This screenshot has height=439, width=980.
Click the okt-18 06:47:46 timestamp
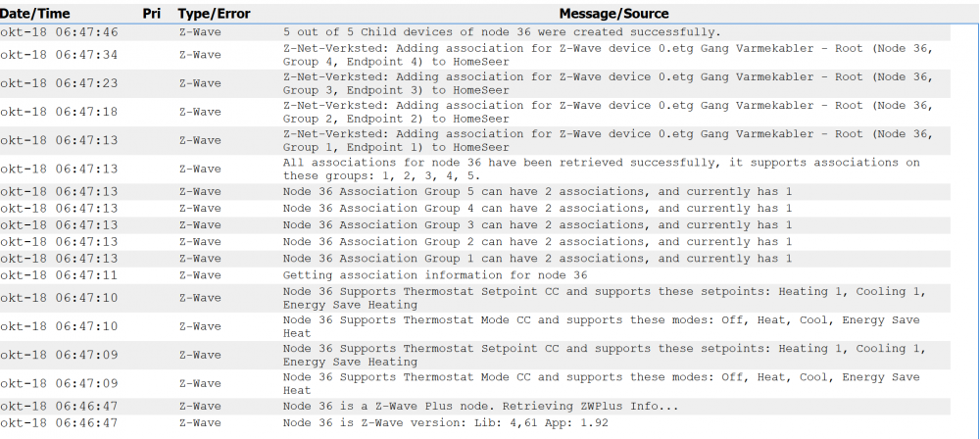click(59, 32)
